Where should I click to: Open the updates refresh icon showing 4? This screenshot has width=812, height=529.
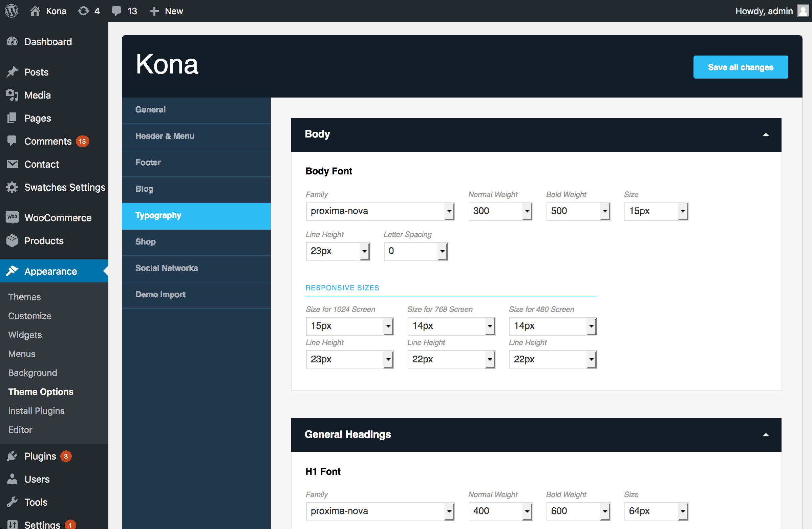click(83, 11)
